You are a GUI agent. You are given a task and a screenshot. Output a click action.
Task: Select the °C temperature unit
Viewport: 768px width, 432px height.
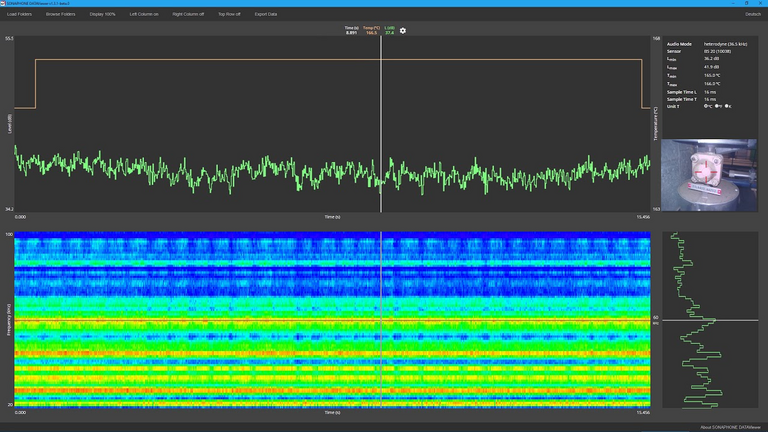click(x=707, y=105)
